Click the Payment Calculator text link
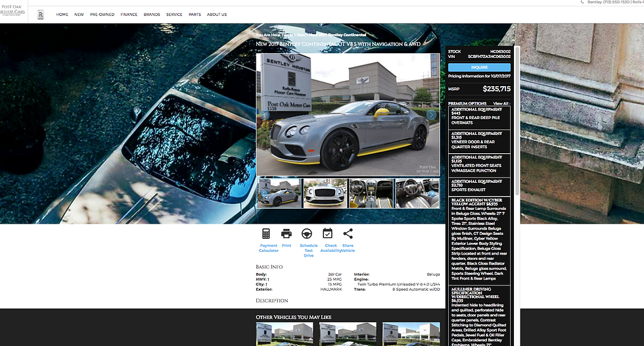 click(269, 248)
